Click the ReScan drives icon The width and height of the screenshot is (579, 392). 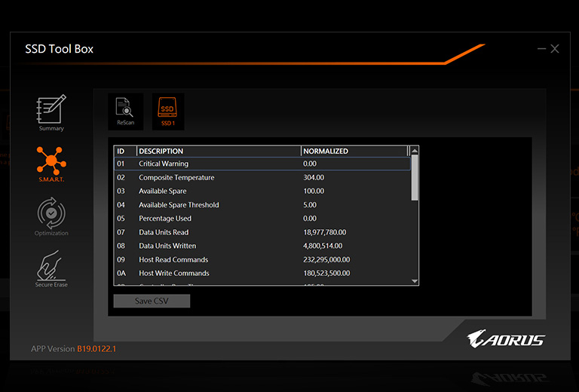click(125, 112)
